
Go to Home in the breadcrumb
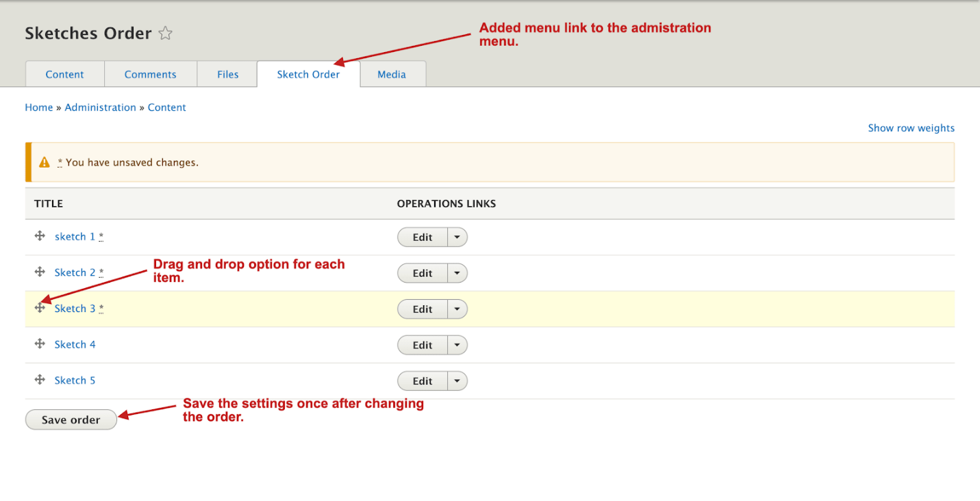point(39,107)
